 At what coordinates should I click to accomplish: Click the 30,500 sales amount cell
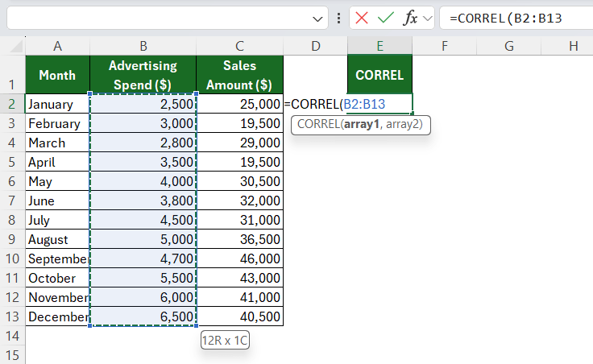click(239, 181)
